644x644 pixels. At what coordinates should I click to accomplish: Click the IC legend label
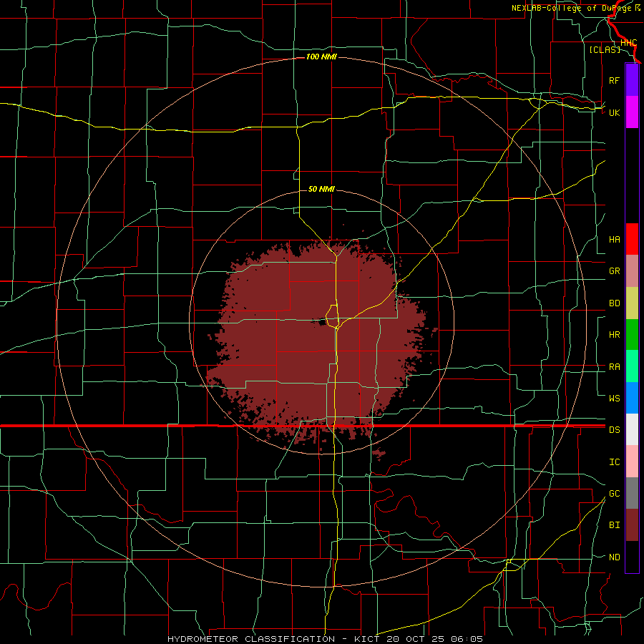point(614,462)
